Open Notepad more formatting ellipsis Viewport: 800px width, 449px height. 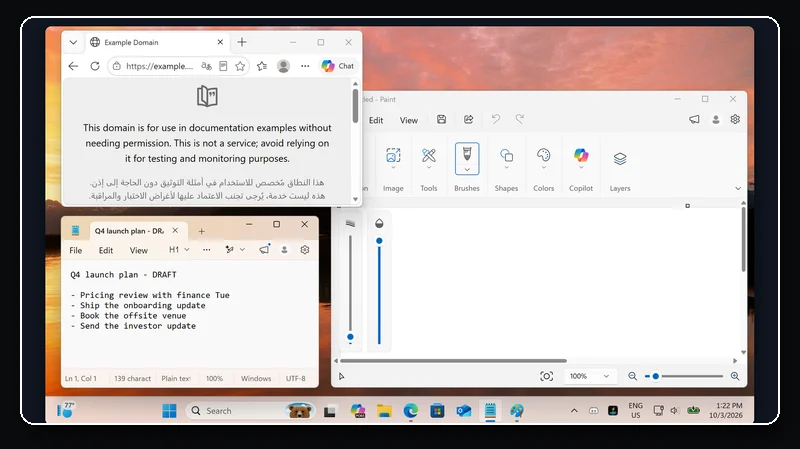tap(206, 250)
